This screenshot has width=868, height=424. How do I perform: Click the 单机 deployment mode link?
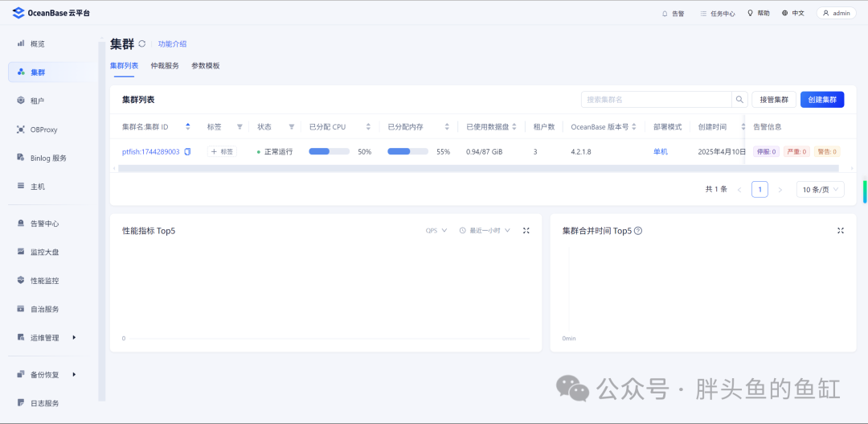coord(661,151)
